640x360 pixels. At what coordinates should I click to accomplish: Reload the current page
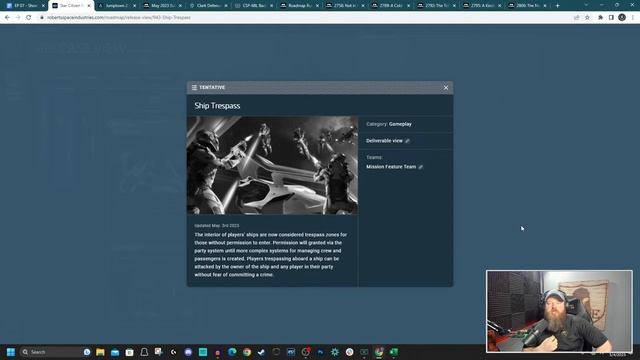(29, 18)
